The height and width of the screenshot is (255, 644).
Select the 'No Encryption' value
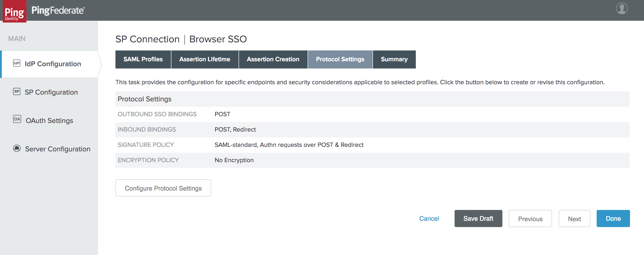coord(234,160)
